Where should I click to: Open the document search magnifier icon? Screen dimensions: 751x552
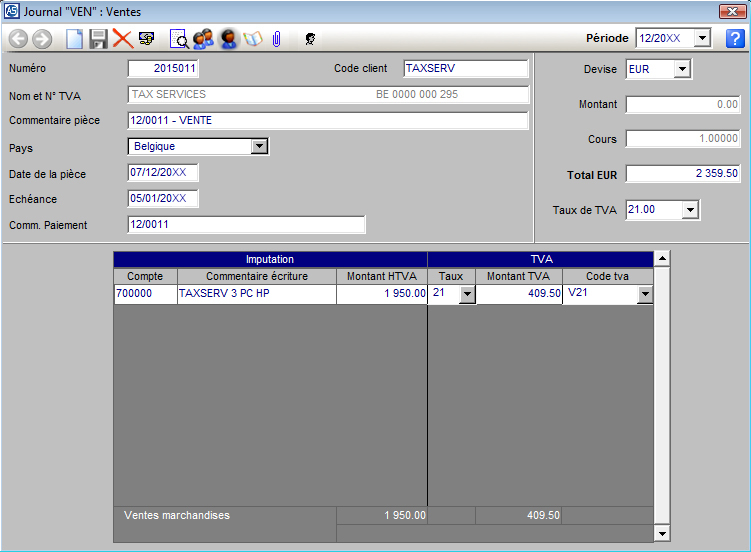pos(179,39)
